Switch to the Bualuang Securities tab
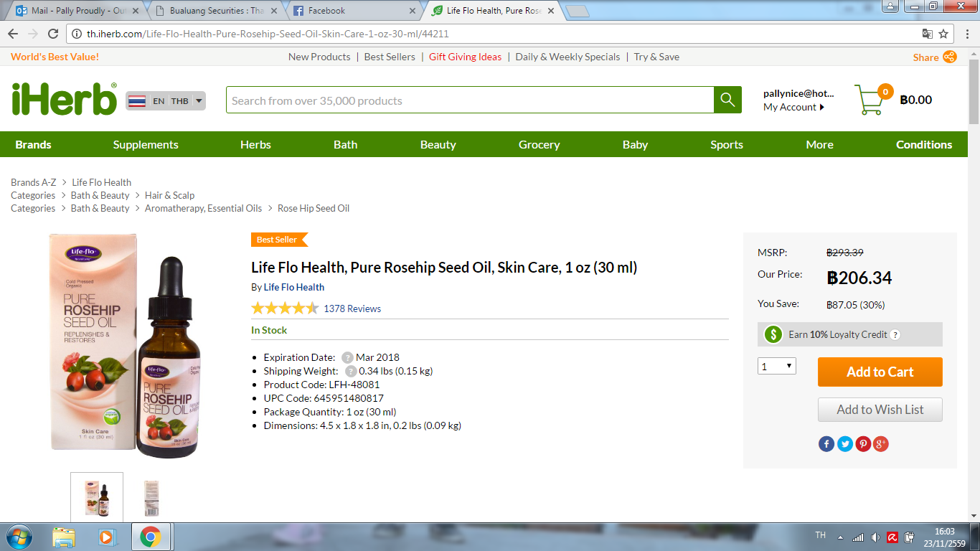 tap(215, 11)
